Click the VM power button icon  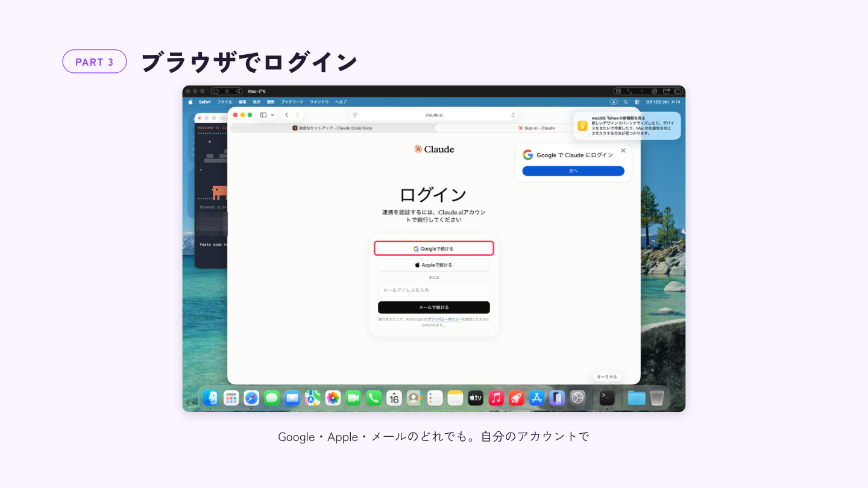click(216, 91)
